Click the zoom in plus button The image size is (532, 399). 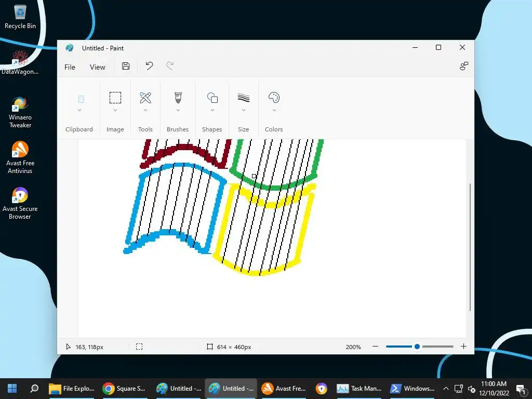pyautogui.click(x=463, y=347)
